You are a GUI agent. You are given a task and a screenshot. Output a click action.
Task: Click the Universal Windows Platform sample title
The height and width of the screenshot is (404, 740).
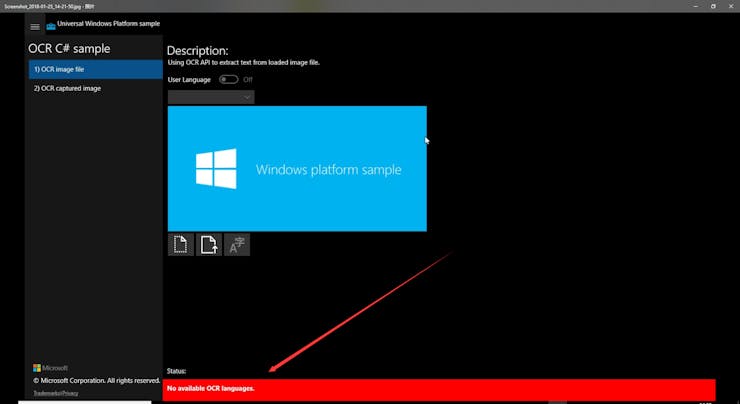pyautogui.click(x=109, y=24)
